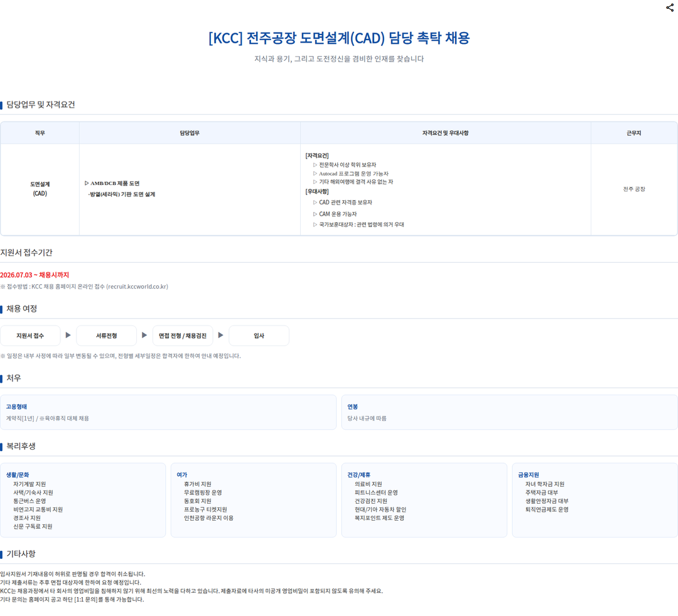Click '현대/기아 자동차 할인' benefit item

click(380, 510)
